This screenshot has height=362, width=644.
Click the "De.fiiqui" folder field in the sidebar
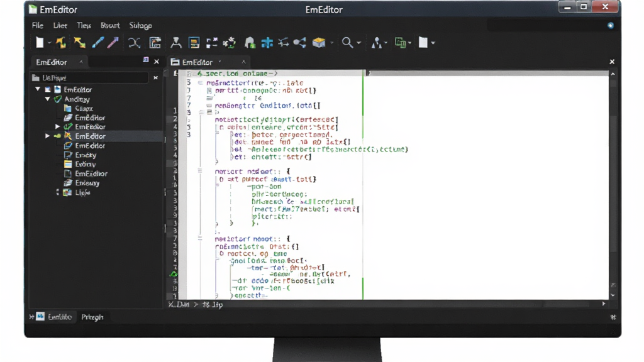click(89, 77)
